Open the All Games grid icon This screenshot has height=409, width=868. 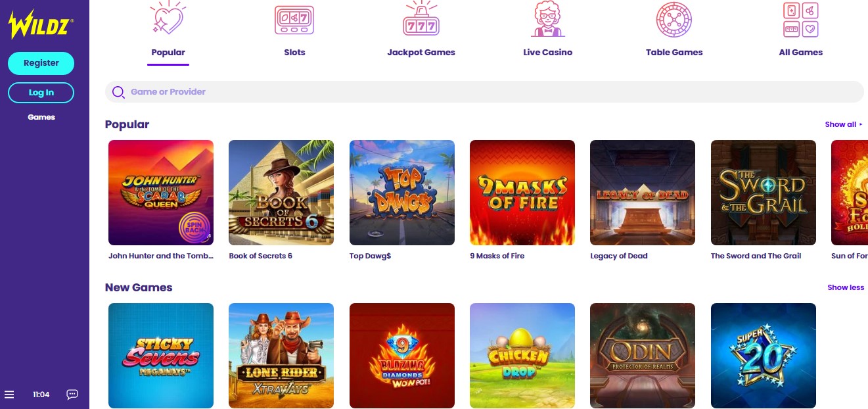point(800,19)
